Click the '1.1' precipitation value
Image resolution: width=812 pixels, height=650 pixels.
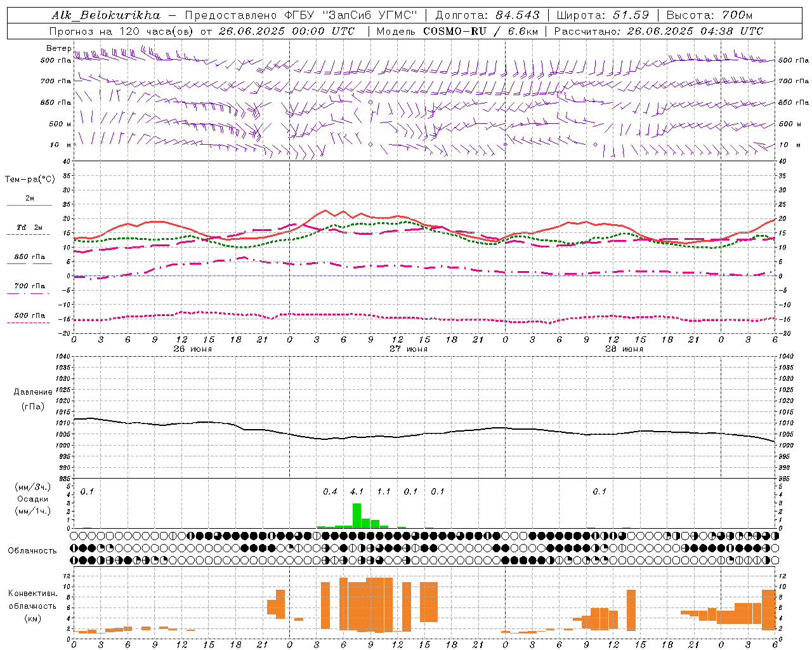pos(384,492)
